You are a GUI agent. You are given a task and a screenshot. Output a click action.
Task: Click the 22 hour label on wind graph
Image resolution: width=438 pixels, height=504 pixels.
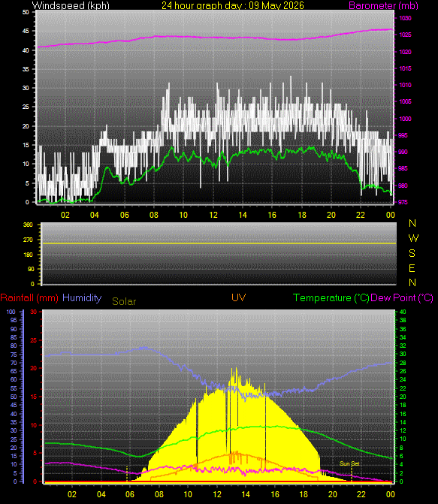click(x=361, y=215)
